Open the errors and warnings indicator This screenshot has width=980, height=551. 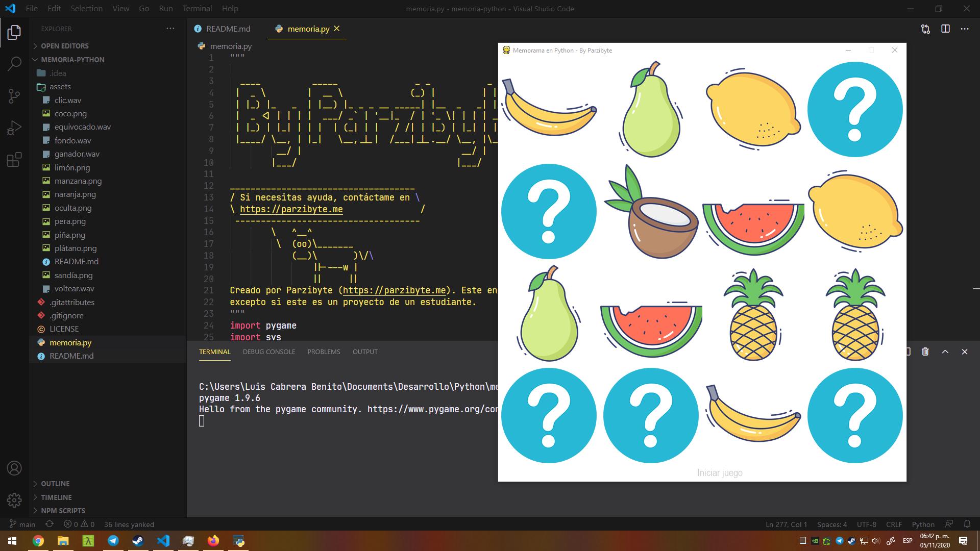[79, 524]
